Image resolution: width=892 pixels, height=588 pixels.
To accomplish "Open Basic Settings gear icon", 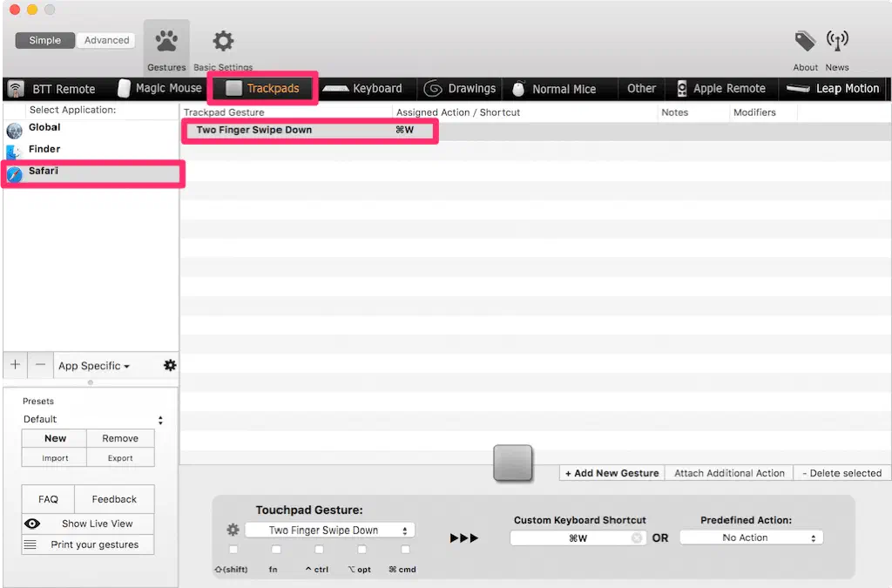I will tap(224, 42).
